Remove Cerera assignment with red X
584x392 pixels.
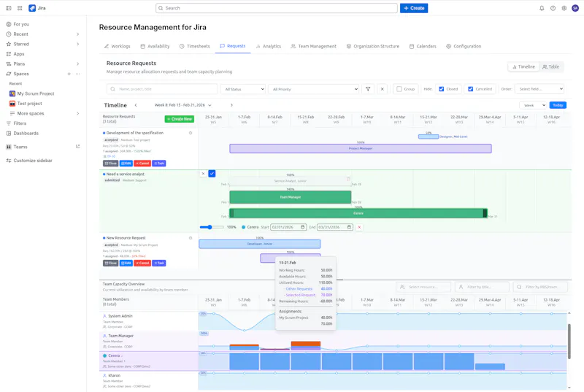[x=359, y=227]
